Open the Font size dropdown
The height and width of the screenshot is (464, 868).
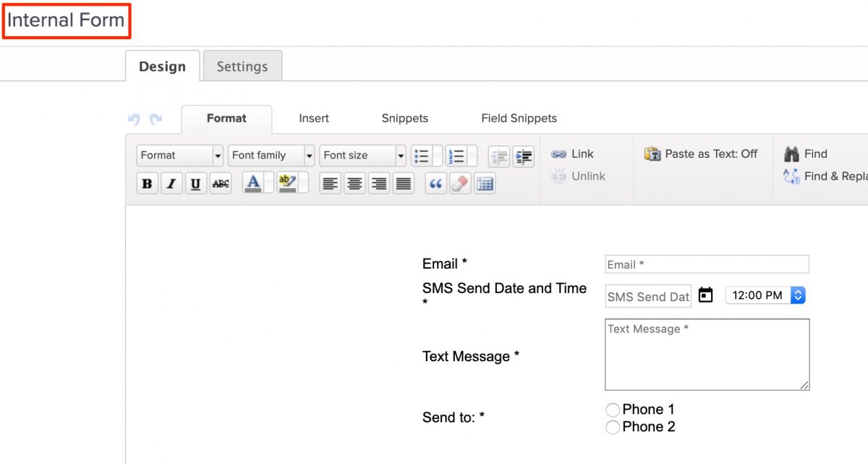point(362,155)
